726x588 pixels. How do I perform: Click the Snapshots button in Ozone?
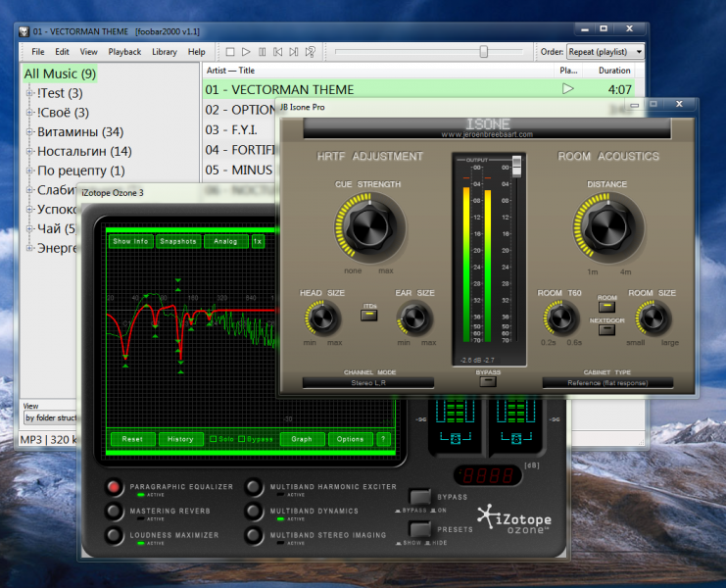(177, 241)
